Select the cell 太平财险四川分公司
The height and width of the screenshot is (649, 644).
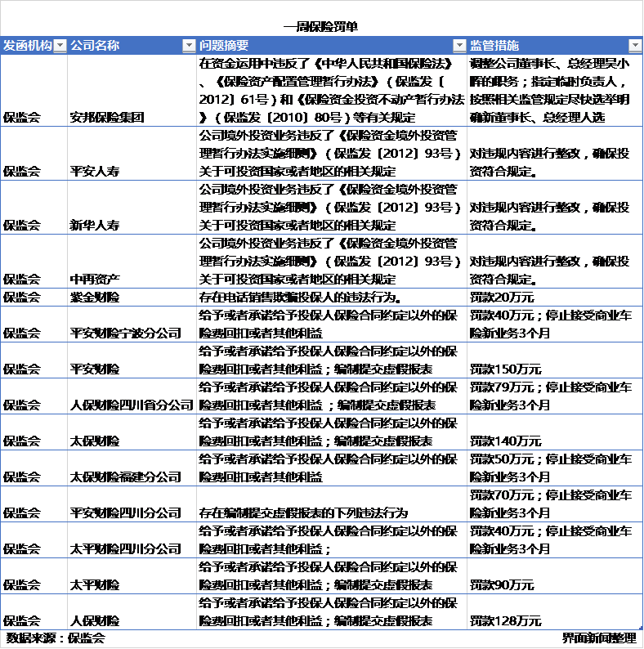click(x=132, y=540)
